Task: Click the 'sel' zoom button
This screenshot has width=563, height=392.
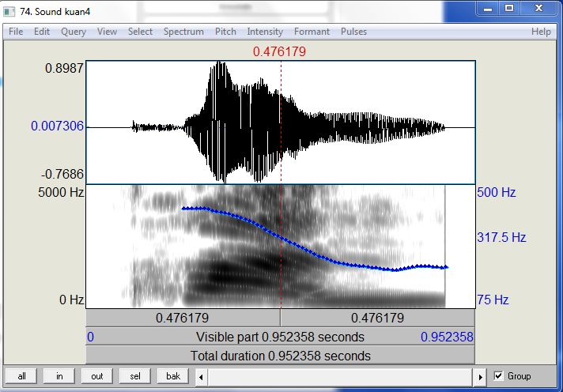Action: 135,376
